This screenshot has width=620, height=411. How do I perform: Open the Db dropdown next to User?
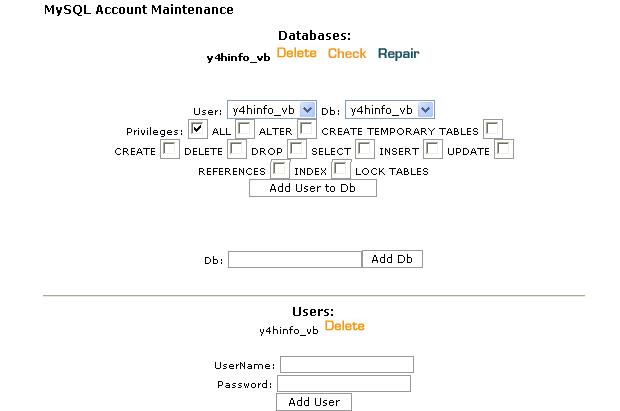390,110
